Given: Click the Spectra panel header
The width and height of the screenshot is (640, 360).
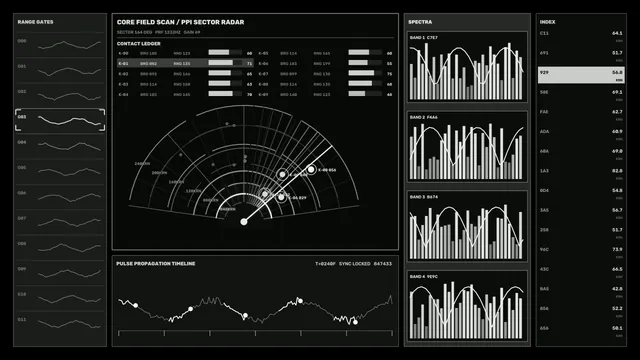Looking at the screenshot, I should click(x=420, y=22).
